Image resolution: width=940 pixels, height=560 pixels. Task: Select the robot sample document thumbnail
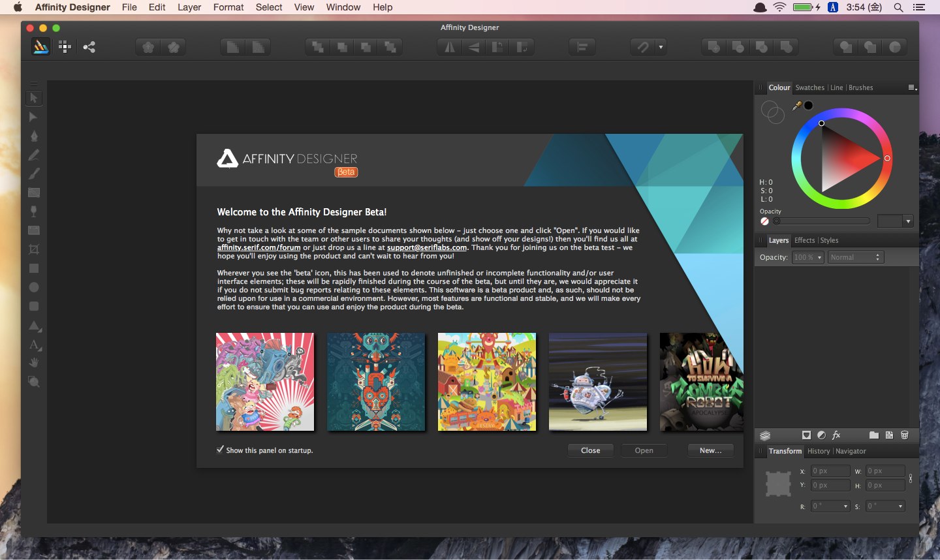(x=598, y=382)
